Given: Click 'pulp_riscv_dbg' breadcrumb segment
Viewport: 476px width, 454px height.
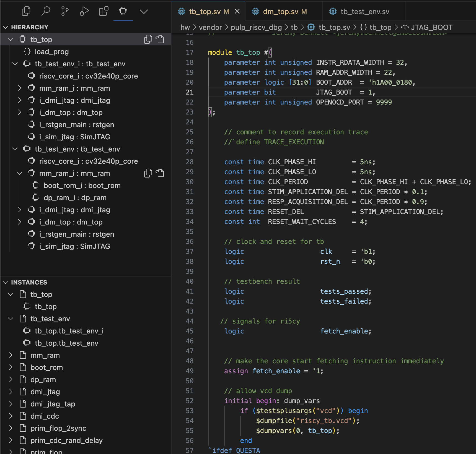Looking at the screenshot, I should pyautogui.click(x=256, y=27).
